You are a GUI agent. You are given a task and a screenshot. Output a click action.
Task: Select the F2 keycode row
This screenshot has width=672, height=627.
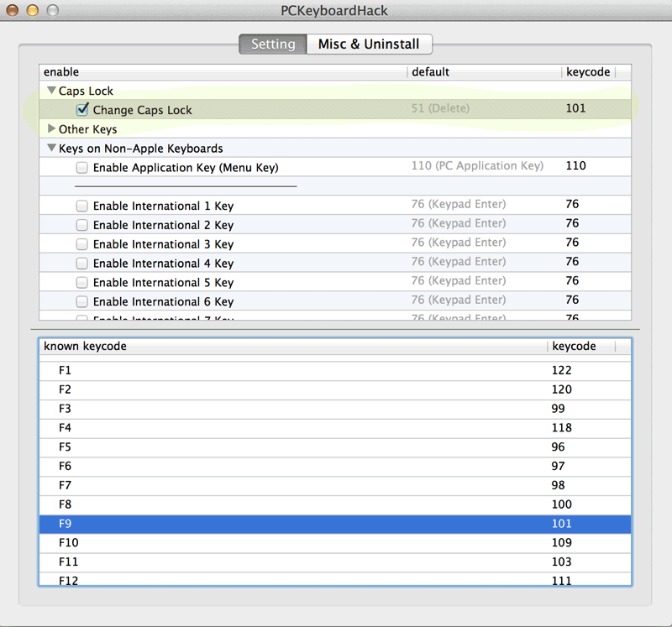click(335, 389)
